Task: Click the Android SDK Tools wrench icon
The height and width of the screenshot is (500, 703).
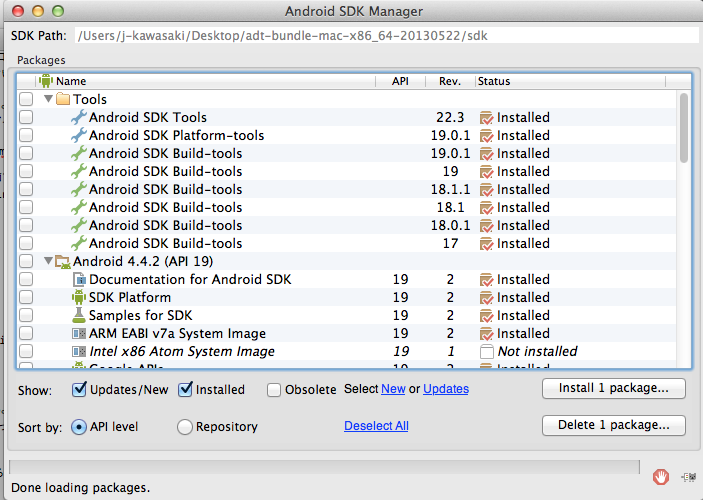Action: [79, 117]
